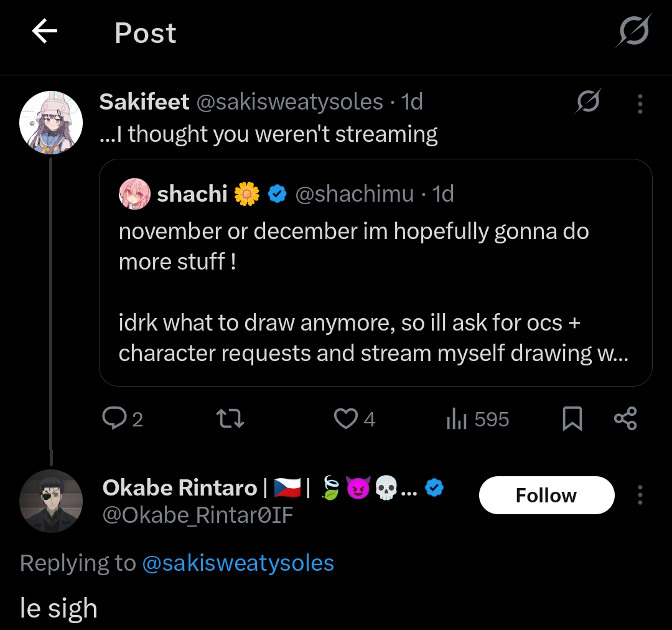Viewport: 672px width, 630px height.
Task: Tap shachi's avatar in quoted post
Action: 134,194
